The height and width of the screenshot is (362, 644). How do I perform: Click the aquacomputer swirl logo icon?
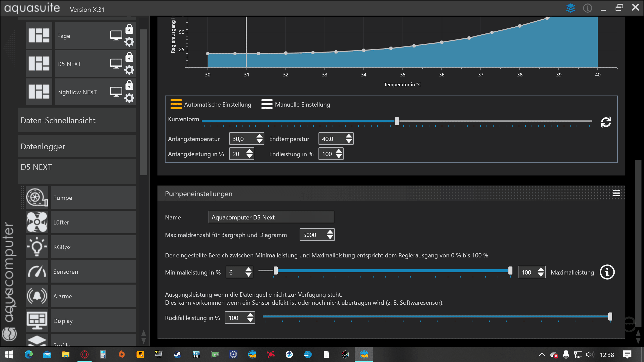click(x=9, y=334)
